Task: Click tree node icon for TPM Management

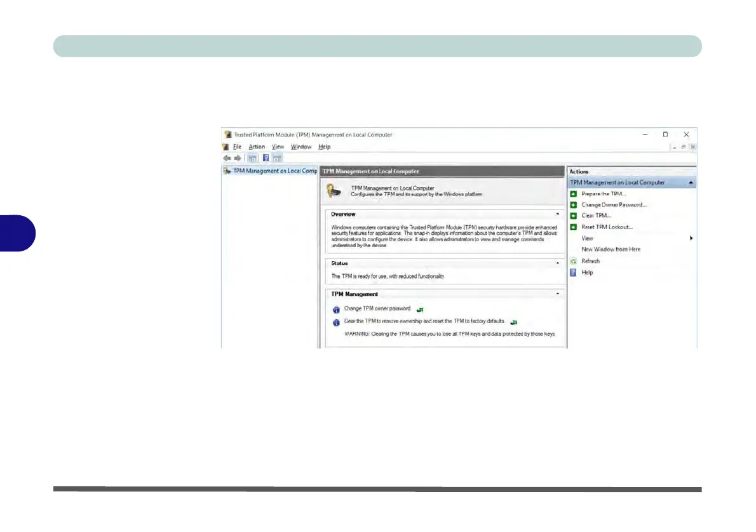Action: [227, 171]
